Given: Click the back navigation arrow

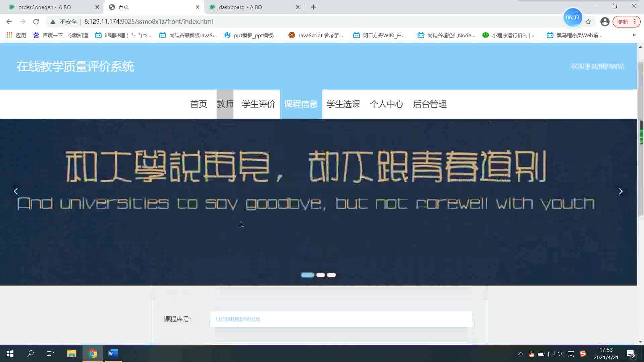Looking at the screenshot, I should tap(9, 22).
